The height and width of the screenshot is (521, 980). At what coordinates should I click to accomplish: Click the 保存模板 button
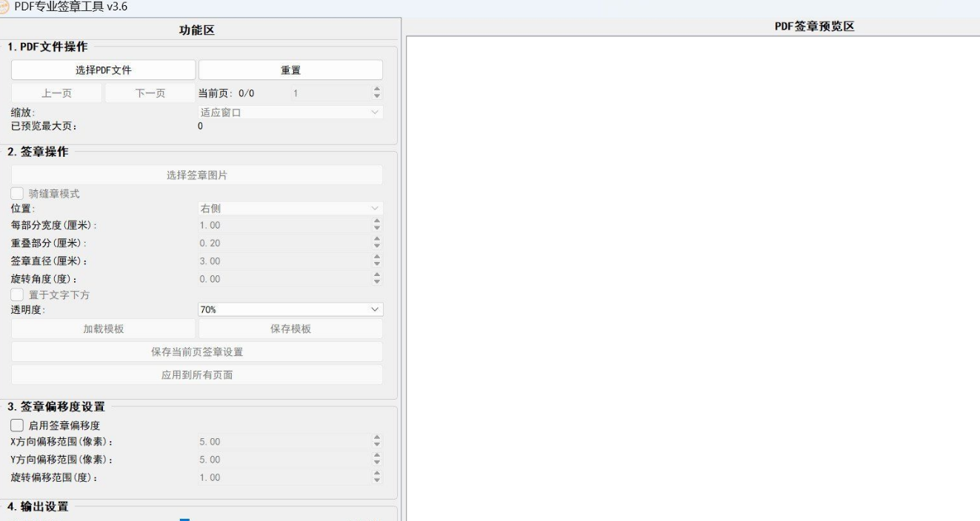290,329
